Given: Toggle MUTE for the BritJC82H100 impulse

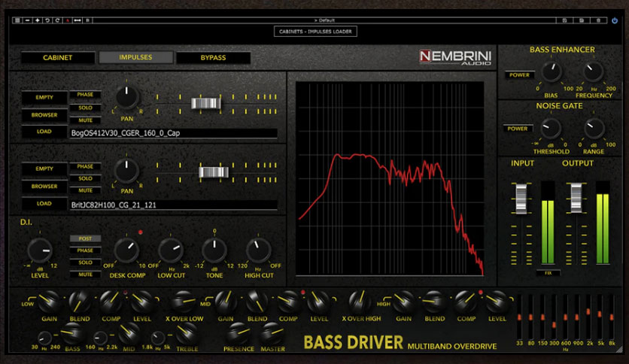Looking at the screenshot, I should click(x=85, y=190).
